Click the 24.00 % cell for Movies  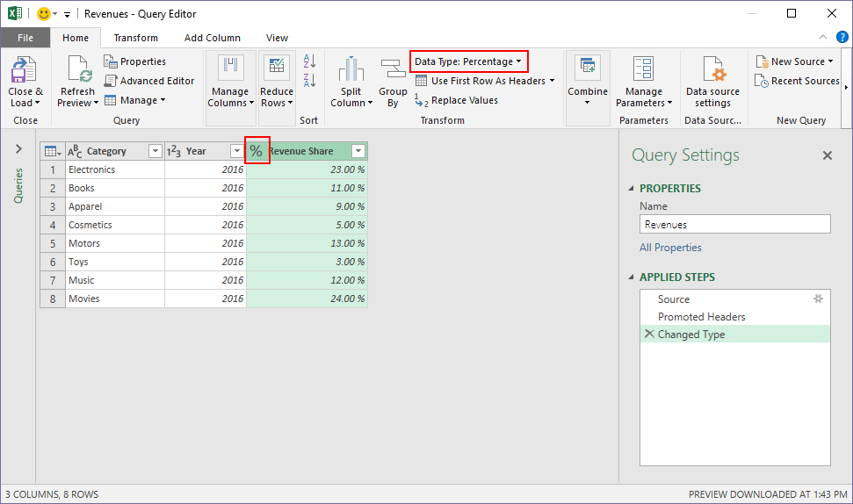307,299
